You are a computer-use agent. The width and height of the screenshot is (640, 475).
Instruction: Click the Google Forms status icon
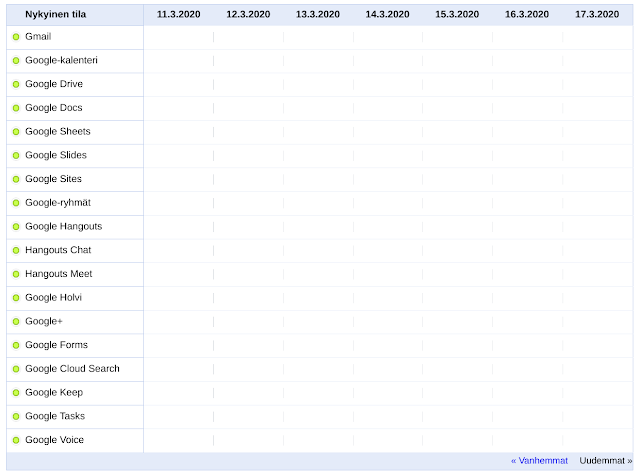tap(16, 345)
